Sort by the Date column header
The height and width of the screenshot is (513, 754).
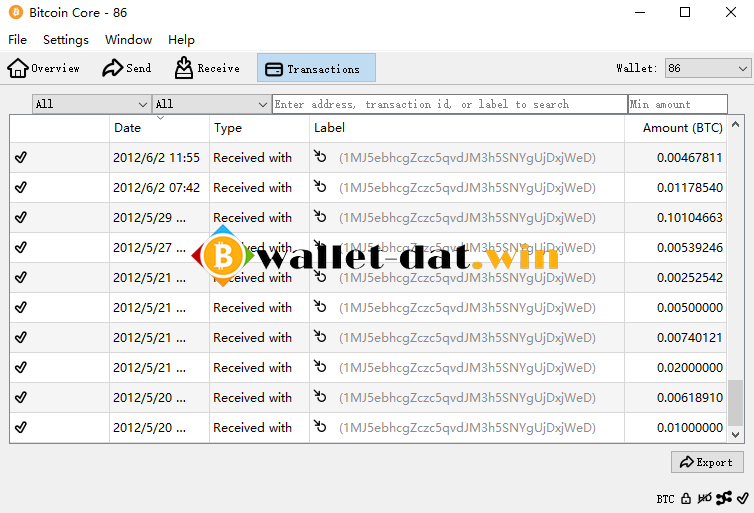[x=159, y=128]
